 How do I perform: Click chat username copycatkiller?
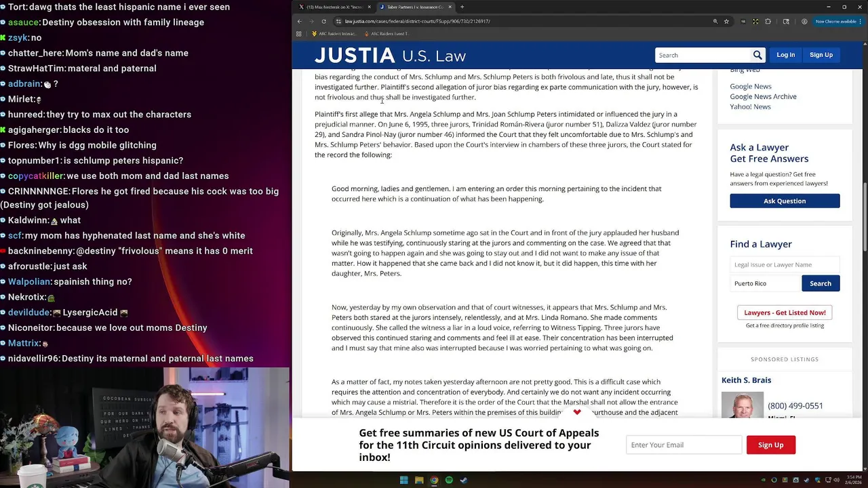(36, 176)
